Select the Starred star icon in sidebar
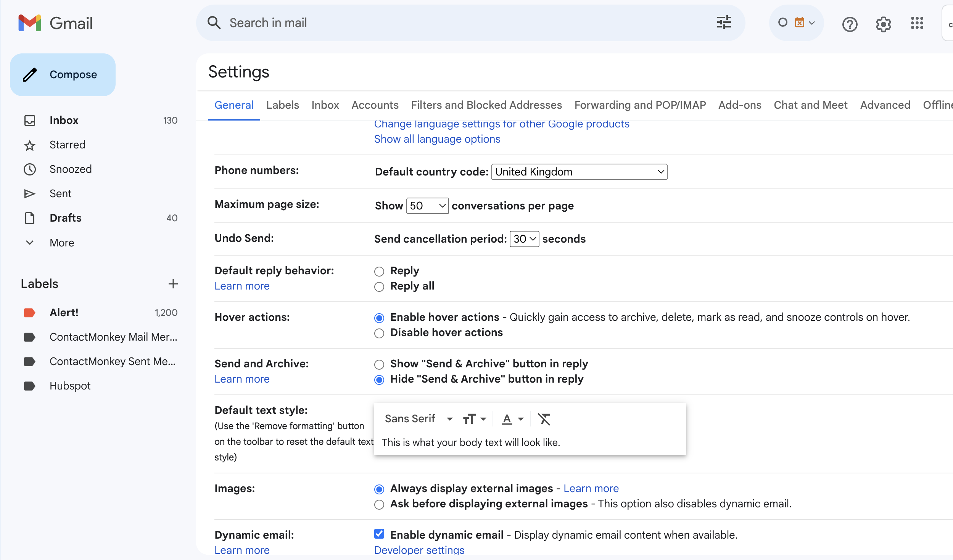953x560 pixels. (x=30, y=145)
